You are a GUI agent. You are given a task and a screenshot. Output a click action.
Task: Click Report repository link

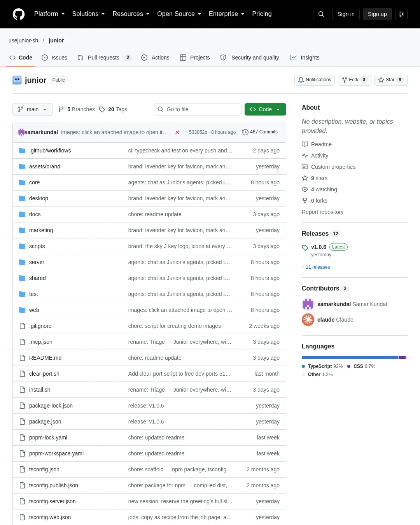point(322,212)
